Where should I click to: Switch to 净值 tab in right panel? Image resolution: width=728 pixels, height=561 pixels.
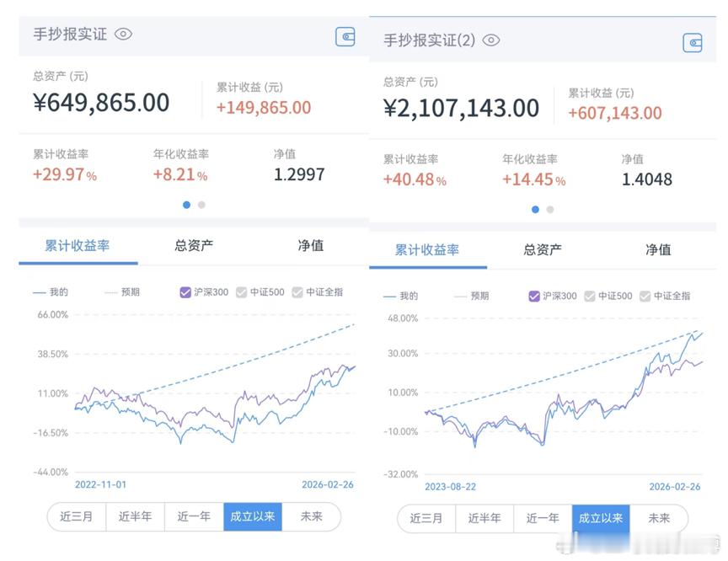click(x=658, y=250)
